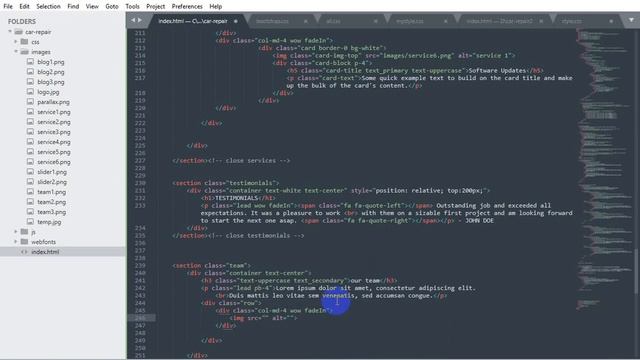Place cursor in the TESTIMONIALS heading text
The image size is (640, 360).
236,198
